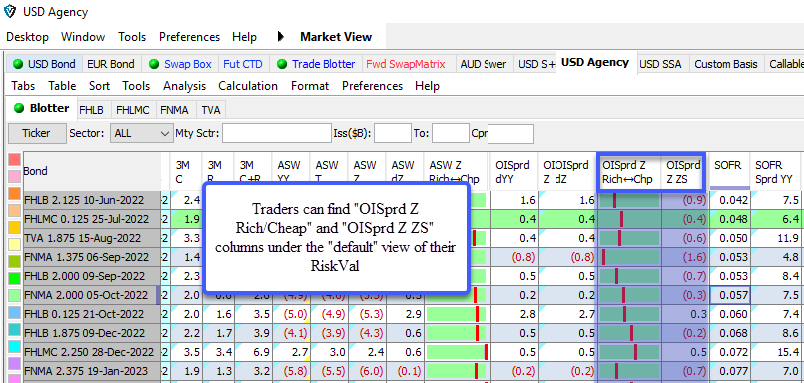Click OISprd Z Rich↔Chp column header
The image size is (804, 383).
pyautogui.click(x=630, y=172)
